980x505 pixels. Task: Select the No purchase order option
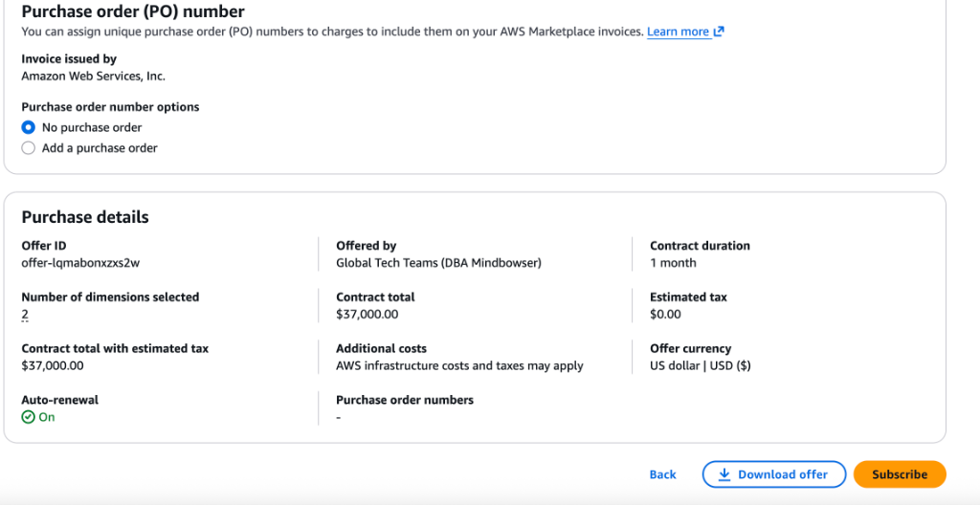point(29,127)
